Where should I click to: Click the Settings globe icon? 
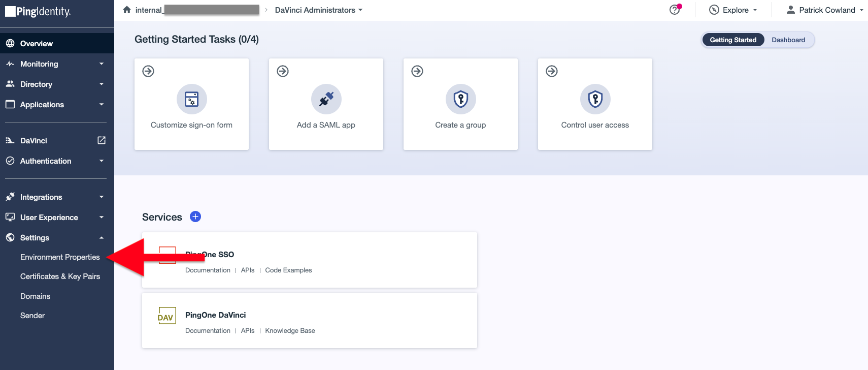coord(10,237)
